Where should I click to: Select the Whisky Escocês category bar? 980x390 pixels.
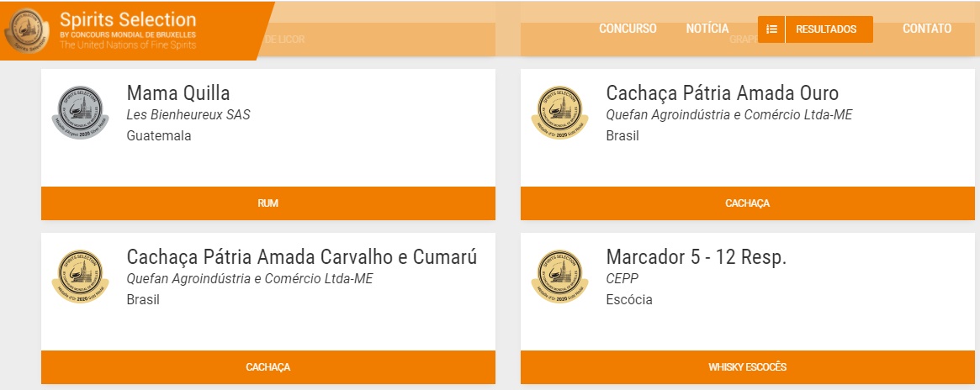pos(747,367)
